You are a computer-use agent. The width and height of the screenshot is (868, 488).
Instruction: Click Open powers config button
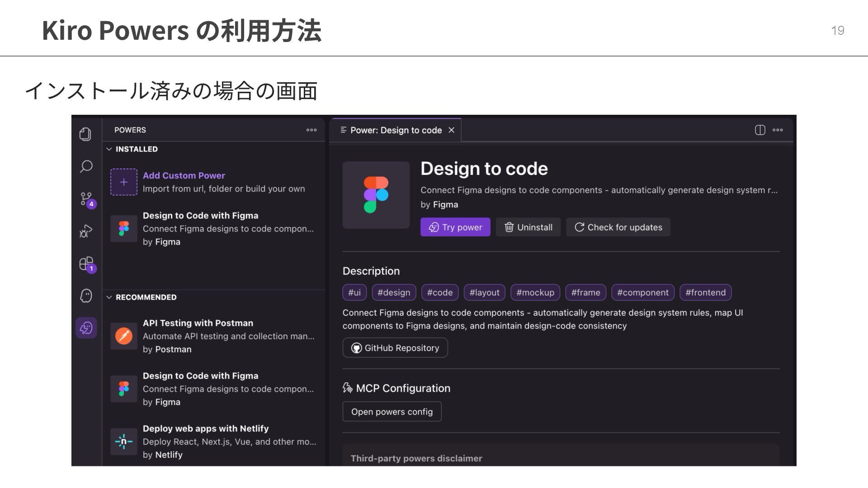[392, 412]
